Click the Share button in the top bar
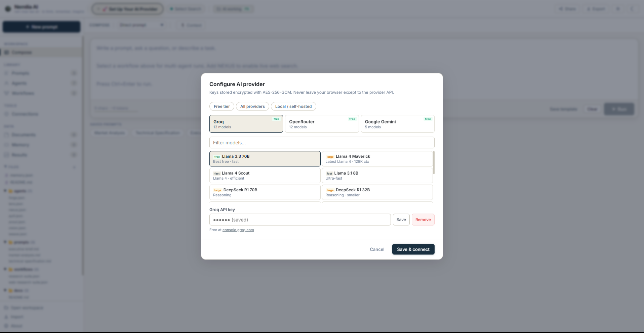644x333 pixels. [567, 9]
